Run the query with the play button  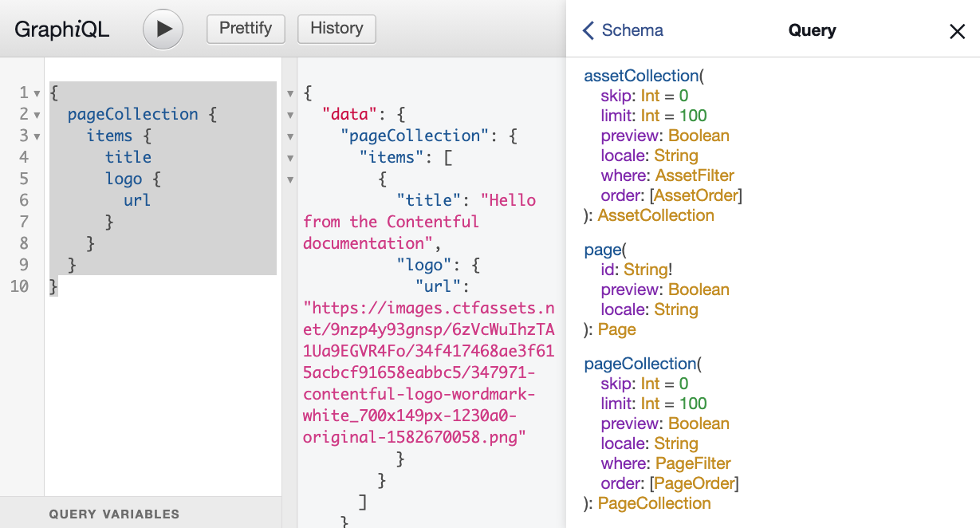(x=163, y=29)
